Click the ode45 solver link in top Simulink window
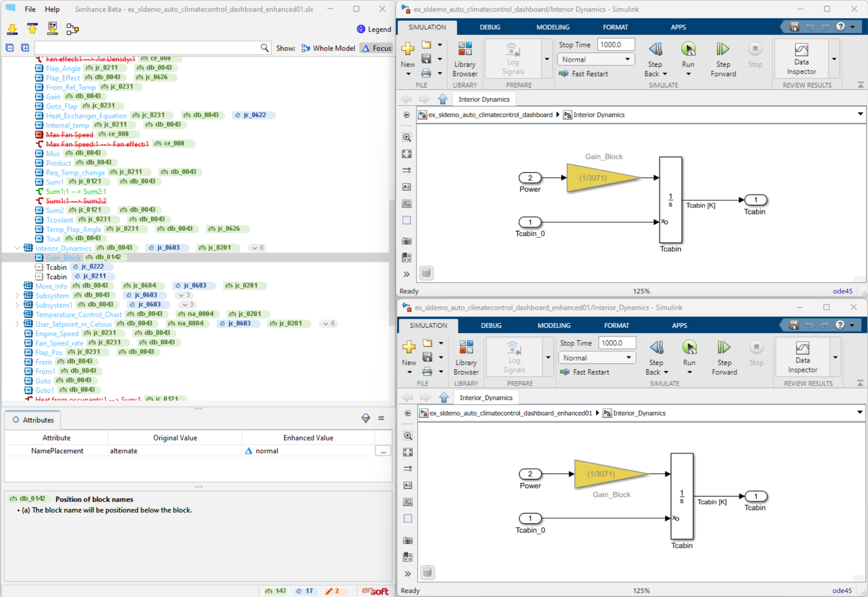 (842, 291)
